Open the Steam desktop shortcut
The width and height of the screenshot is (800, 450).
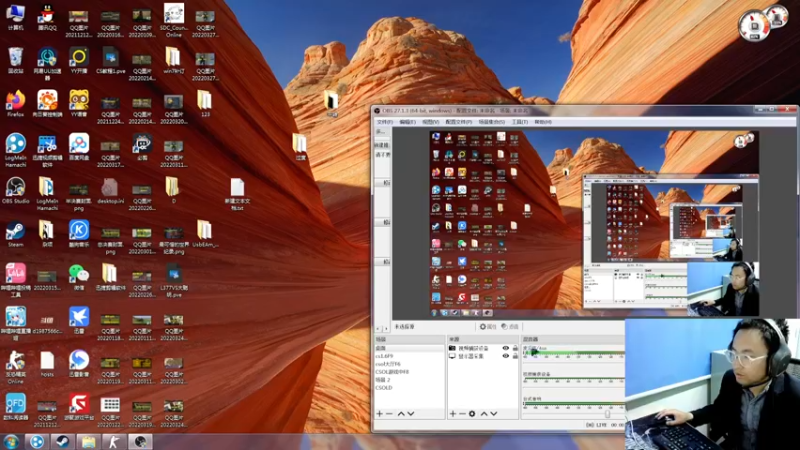(x=15, y=234)
